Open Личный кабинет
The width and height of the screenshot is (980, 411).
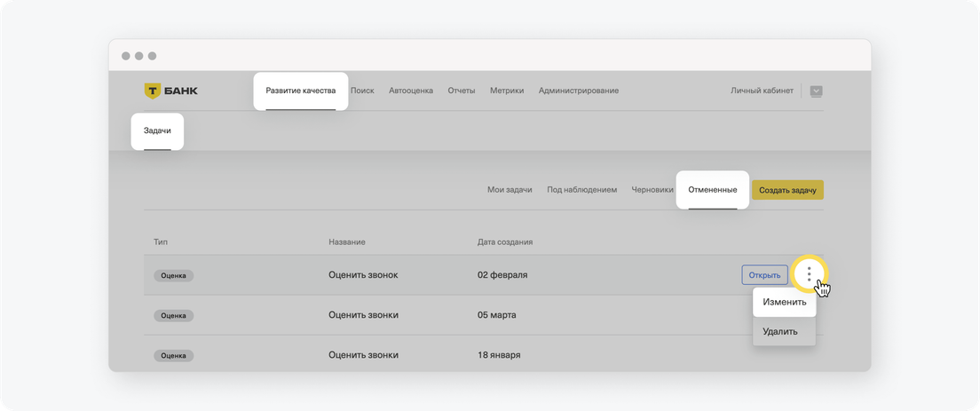[762, 91]
